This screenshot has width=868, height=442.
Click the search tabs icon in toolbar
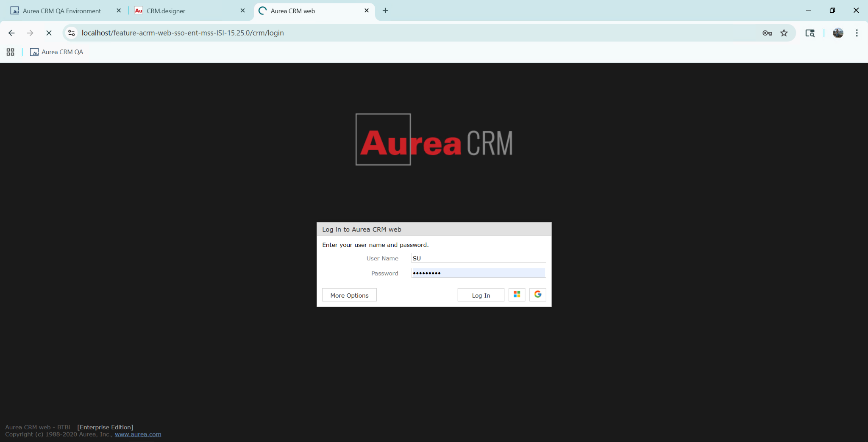pyautogui.click(x=810, y=33)
